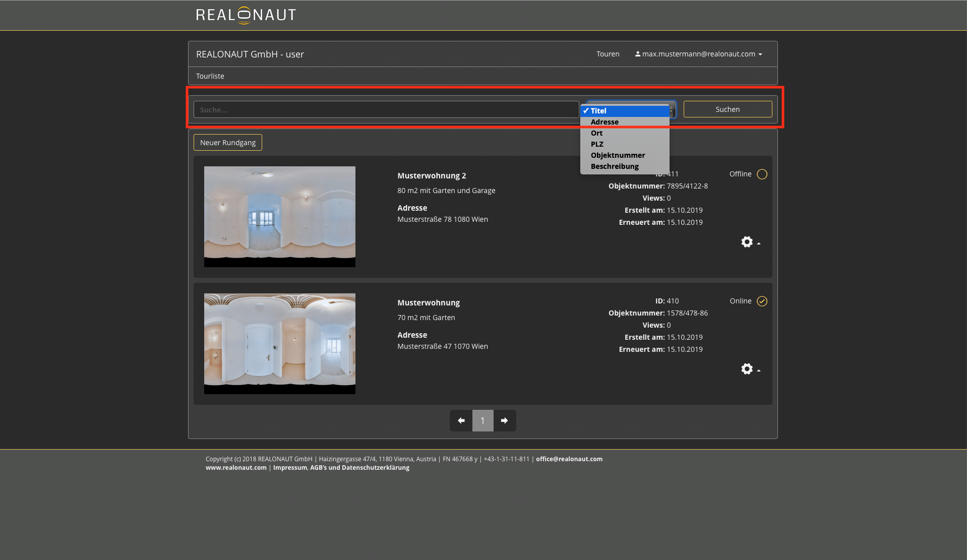
Task: Follow office@realonaut.com email link
Action: point(569,459)
